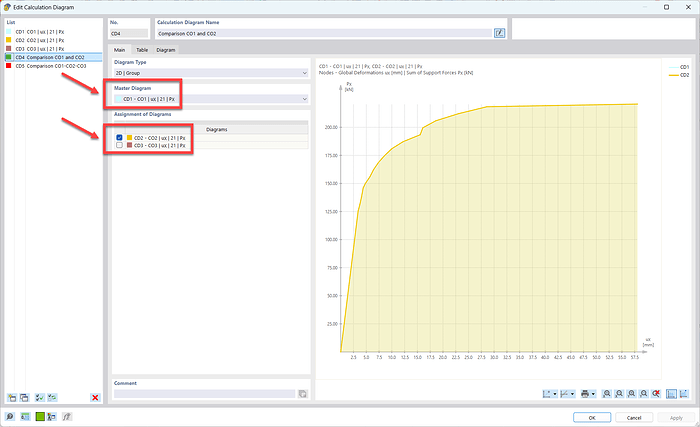This screenshot has width=700, height=427.
Task: Enable the CD3 - CO3 diagram checkbox
Action: pos(120,146)
